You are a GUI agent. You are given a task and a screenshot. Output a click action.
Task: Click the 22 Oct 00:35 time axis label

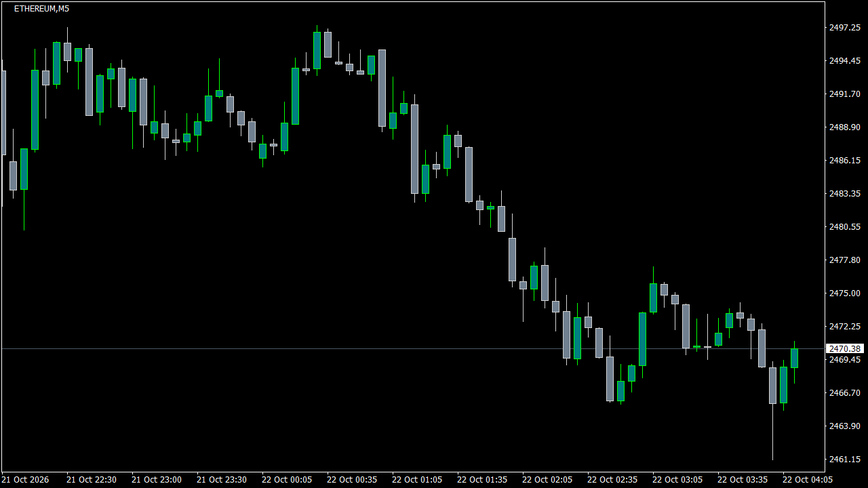coord(352,480)
